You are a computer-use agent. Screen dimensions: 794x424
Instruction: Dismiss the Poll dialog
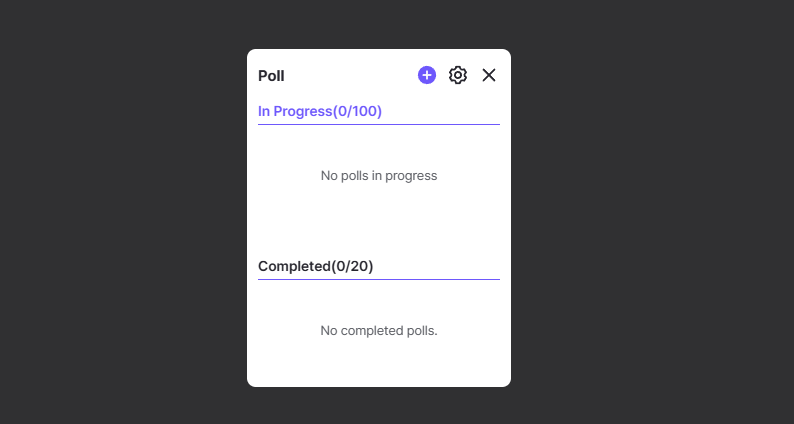tap(489, 75)
